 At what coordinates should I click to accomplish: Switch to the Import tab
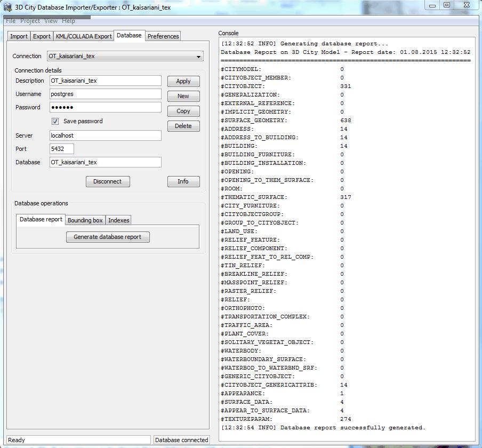(x=19, y=36)
